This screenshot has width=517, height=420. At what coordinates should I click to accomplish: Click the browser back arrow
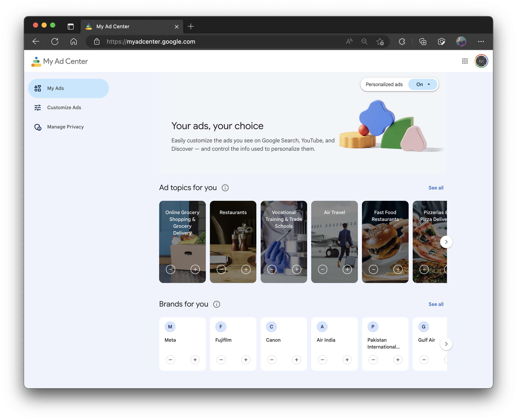coord(36,42)
